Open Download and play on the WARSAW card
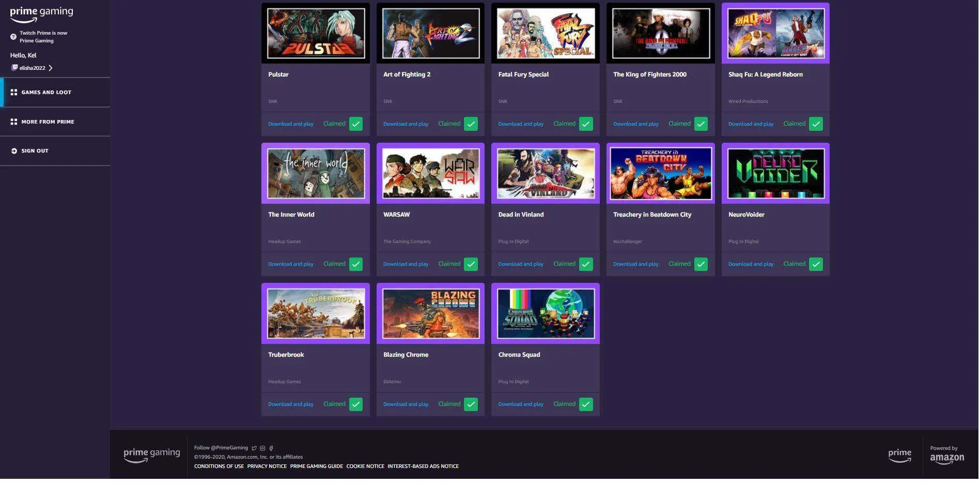980x484 pixels. pos(406,264)
